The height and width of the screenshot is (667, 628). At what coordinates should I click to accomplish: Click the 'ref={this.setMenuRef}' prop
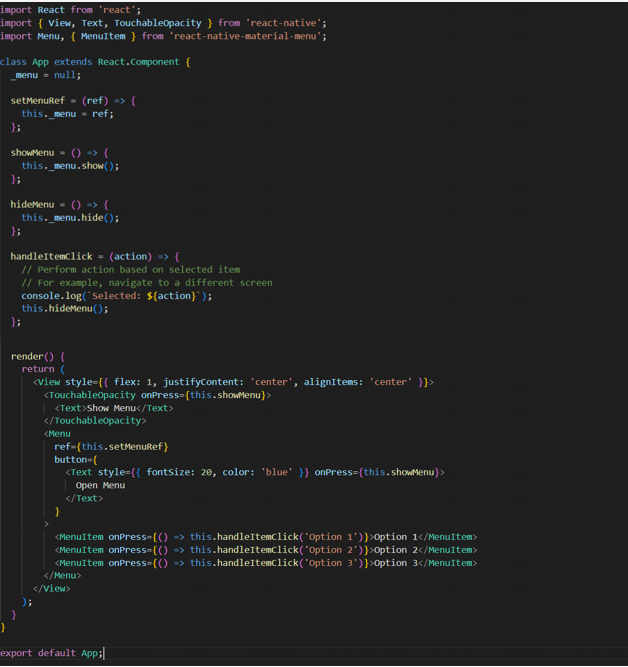pyautogui.click(x=111, y=447)
